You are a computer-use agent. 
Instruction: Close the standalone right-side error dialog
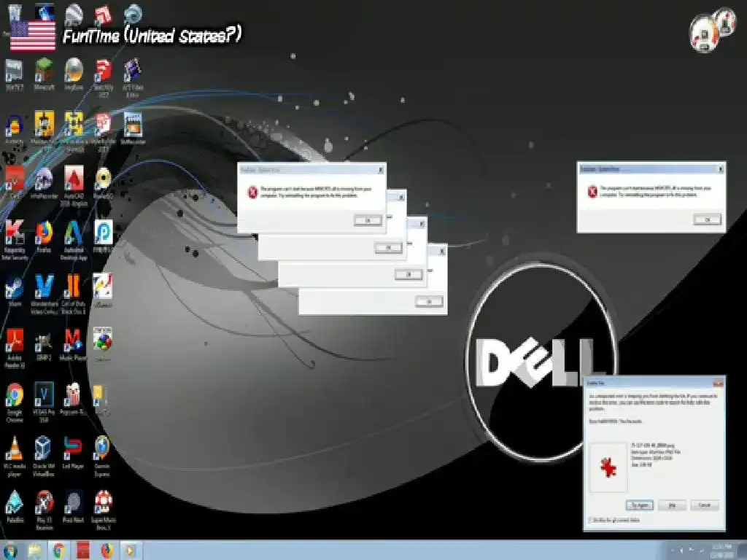720,168
